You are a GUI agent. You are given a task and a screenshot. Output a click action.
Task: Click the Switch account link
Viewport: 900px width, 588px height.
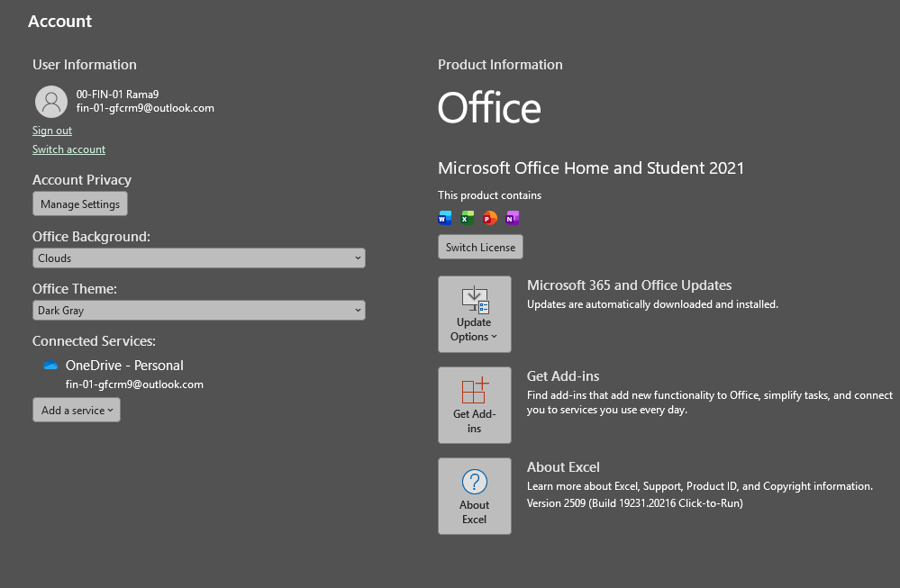68,149
